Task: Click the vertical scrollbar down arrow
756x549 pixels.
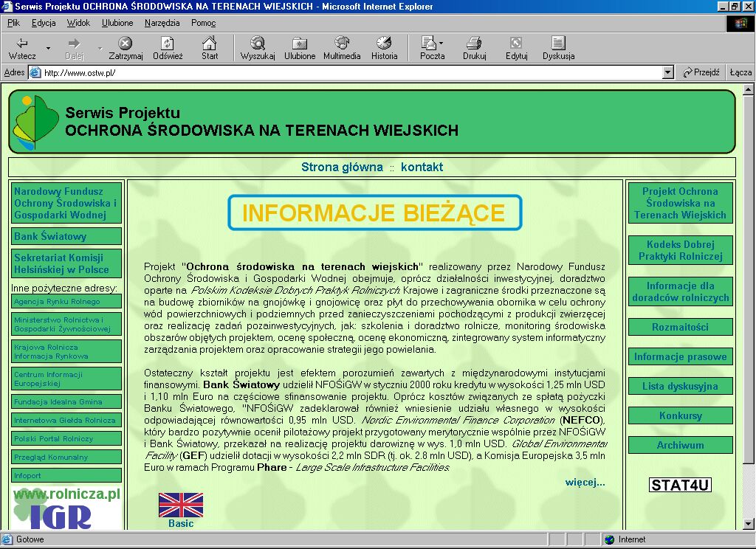Action: pos(749,525)
